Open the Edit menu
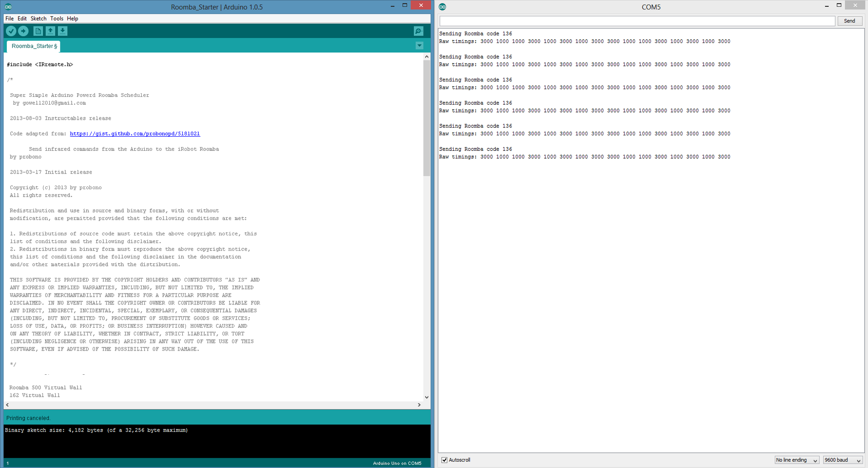The height and width of the screenshot is (468, 868). (22, 19)
